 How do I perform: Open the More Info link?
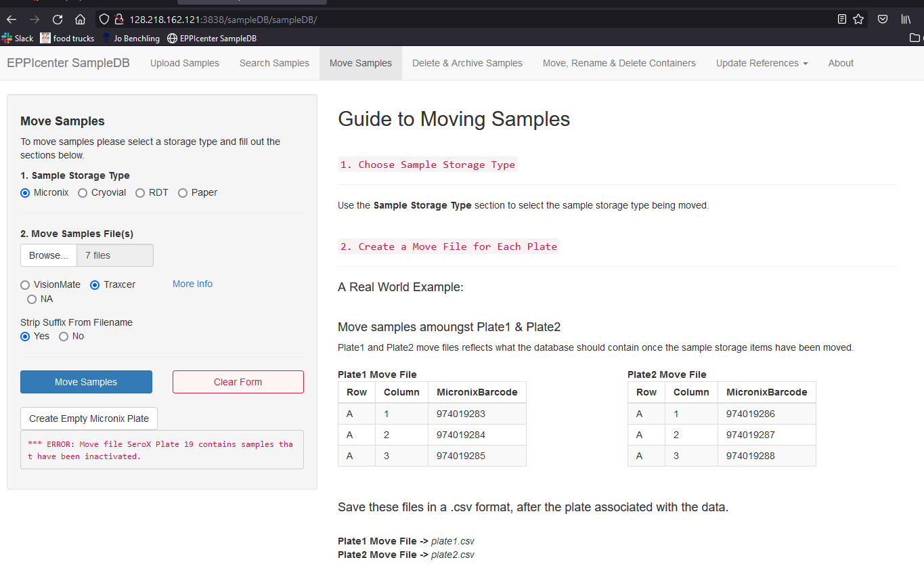point(192,284)
